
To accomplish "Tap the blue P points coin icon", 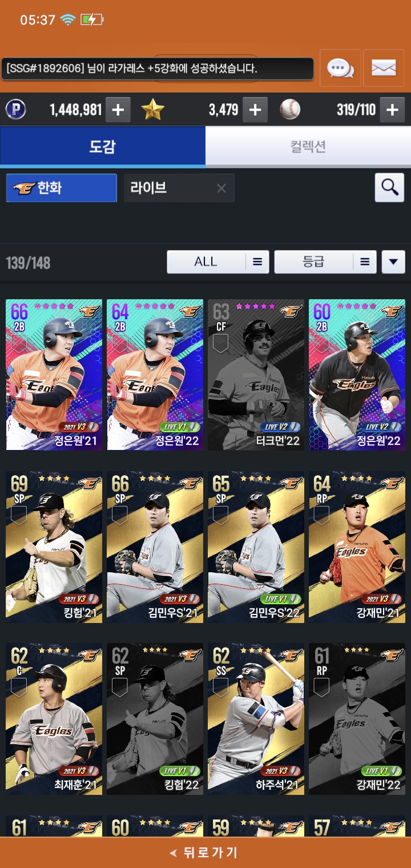I will click(16, 110).
